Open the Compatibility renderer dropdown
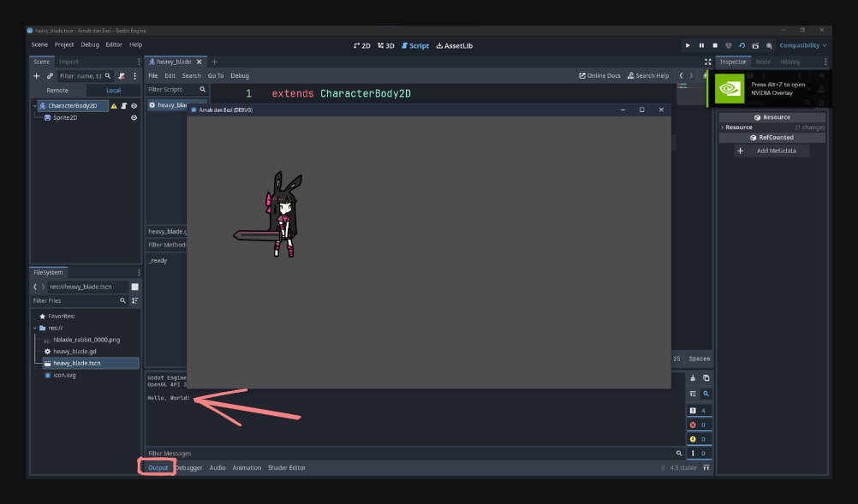Screen dimensions: 858x504 [802, 46]
